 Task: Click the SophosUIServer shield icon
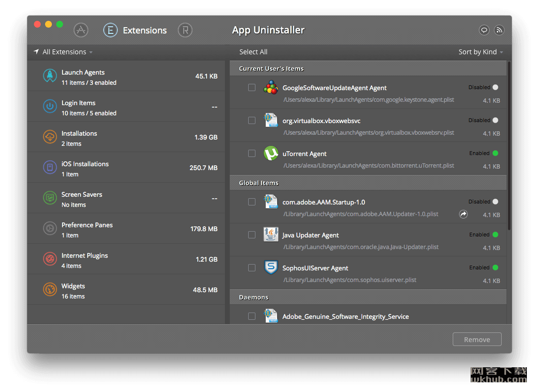(x=271, y=267)
